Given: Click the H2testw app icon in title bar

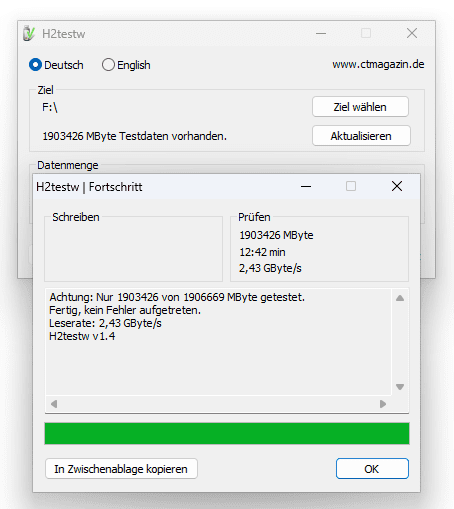Looking at the screenshot, I should 29,33.
